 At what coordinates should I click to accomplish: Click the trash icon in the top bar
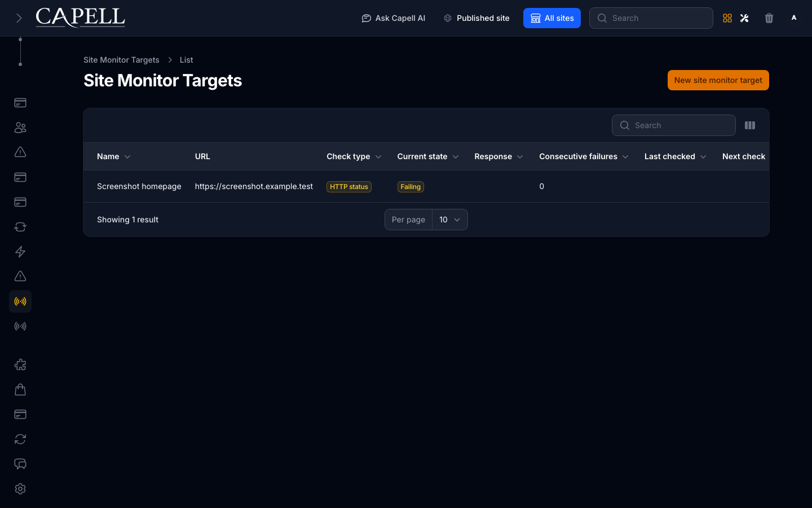coord(769,18)
